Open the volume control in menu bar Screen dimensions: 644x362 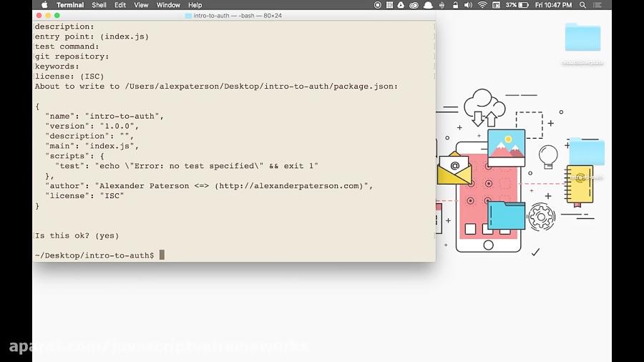pyautogui.click(x=468, y=5)
